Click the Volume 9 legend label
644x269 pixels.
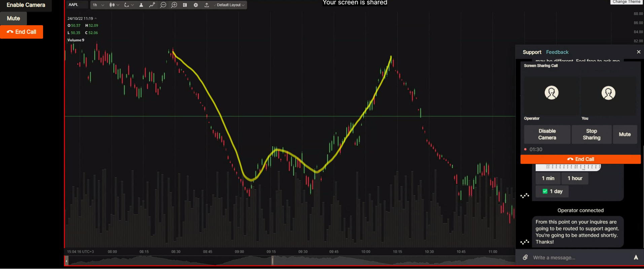tap(76, 40)
